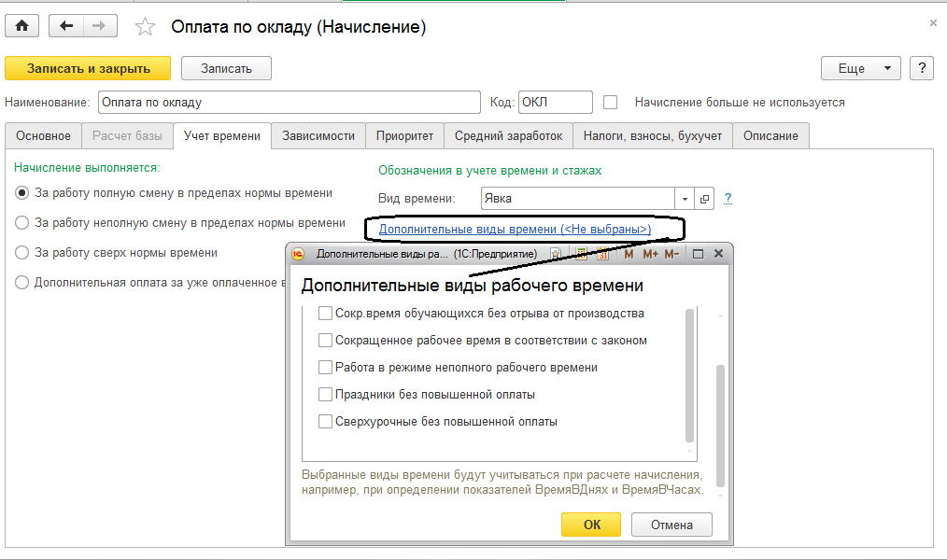The image size is (947, 560).
Task: Click the M+ memory add button
Action: click(x=650, y=254)
